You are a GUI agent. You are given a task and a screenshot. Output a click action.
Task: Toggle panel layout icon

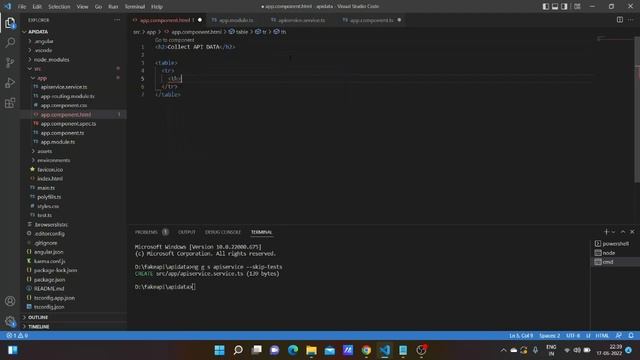pyautogui.click(x=555, y=7)
